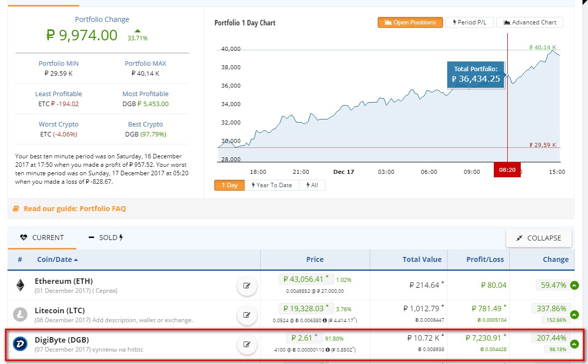Image resolution: width=588 pixels, height=364 pixels.
Task: Select Year To Date chart range
Action: (x=272, y=185)
